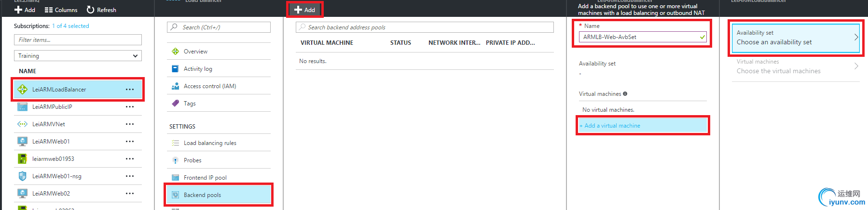Select Backend pools in settings
Screen dimensions: 868x210
coord(219,195)
